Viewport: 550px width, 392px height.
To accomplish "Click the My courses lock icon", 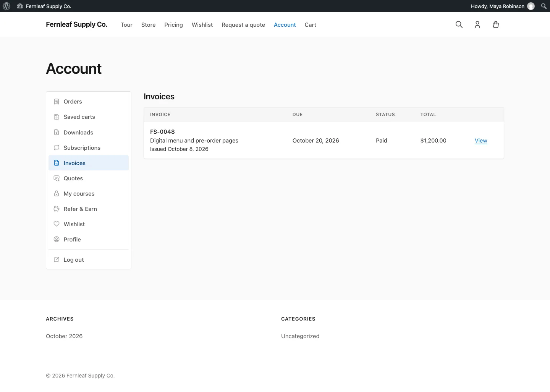I will (x=57, y=193).
